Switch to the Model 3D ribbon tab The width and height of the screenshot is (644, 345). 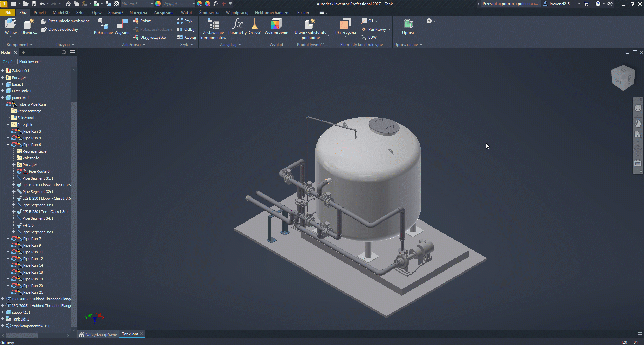[x=61, y=13]
